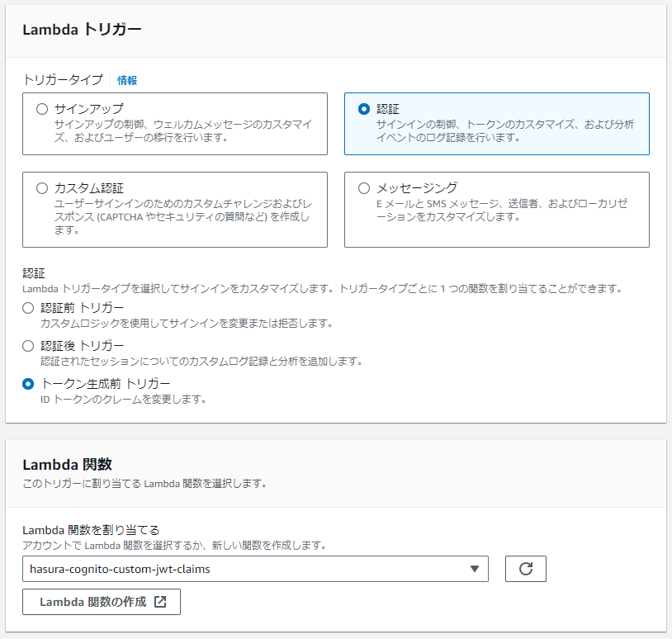Click the text カスタムロジックを使用してサインインを変更または拒否します
672x639 pixels.
[x=187, y=323]
